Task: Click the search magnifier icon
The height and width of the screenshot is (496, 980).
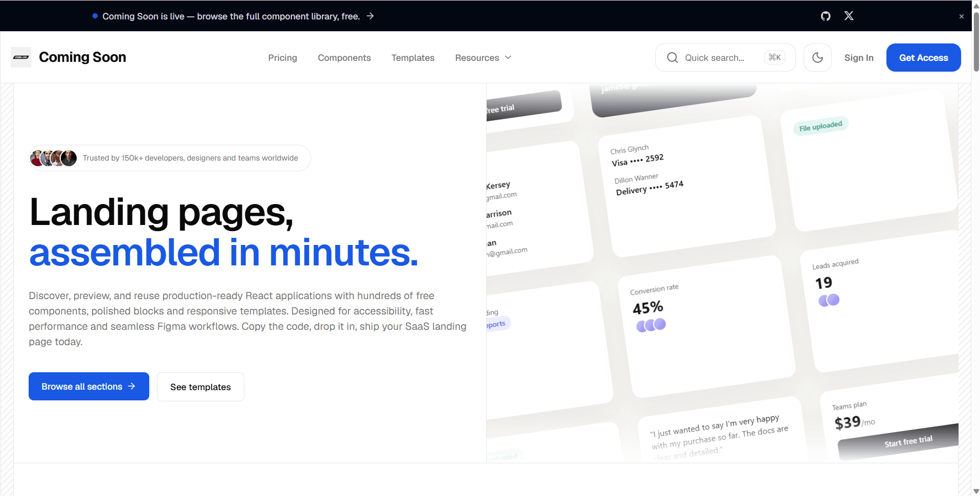Action: point(672,58)
